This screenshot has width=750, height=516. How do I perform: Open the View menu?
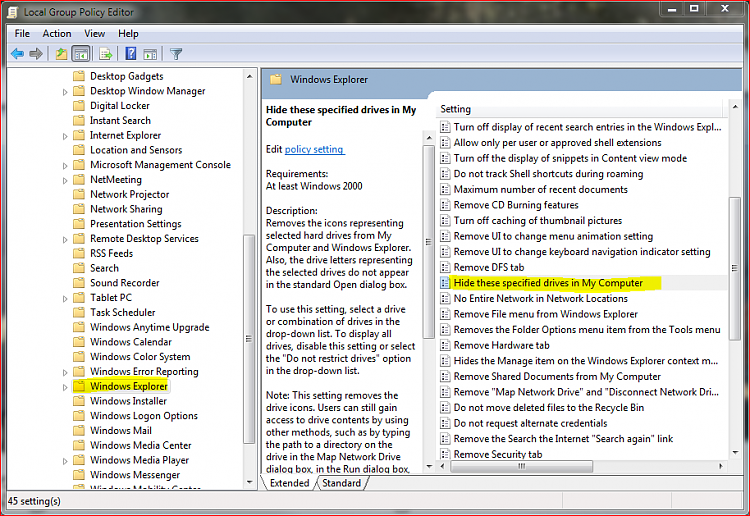[94, 33]
